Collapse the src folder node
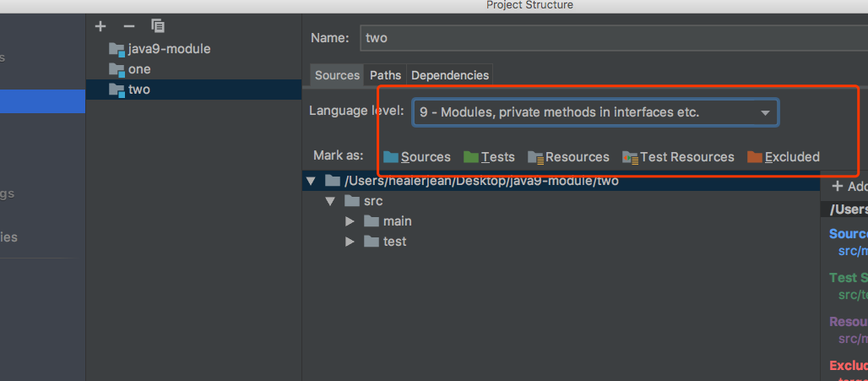868x381 pixels. coord(330,201)
